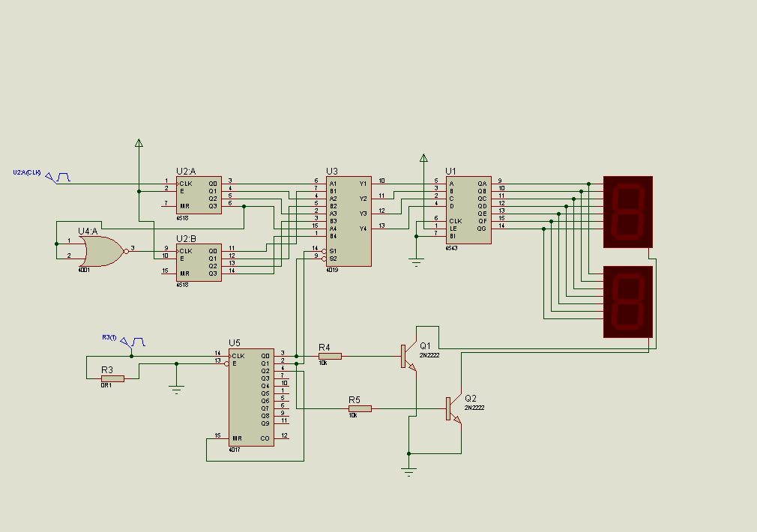This screenshot has width=757, height=532.
Task: Click the S1 pin label on U3
Action: (x=333, y=251)
